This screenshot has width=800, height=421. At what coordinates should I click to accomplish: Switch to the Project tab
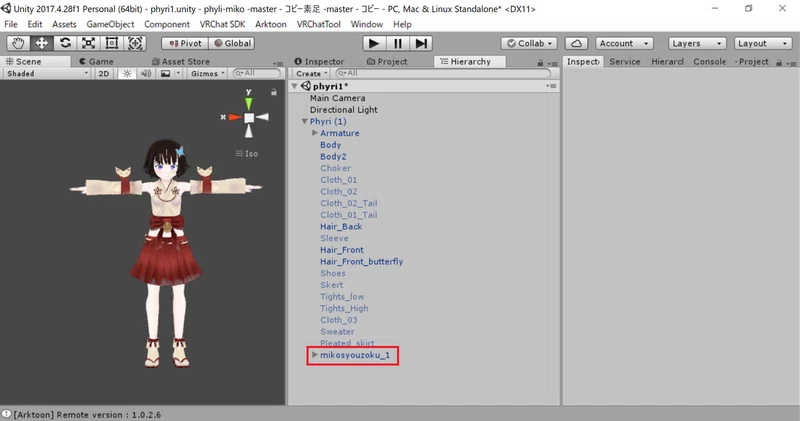(x=387, y=61)
